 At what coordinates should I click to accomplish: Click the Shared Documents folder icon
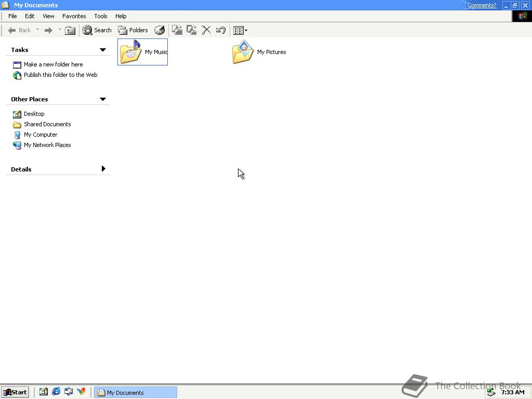point(17,125)
